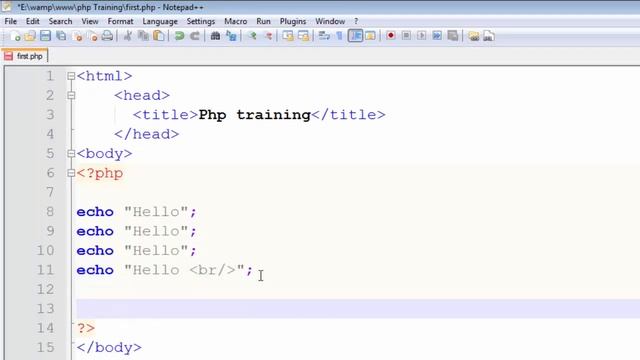Open the Window menu

[x=330, y=21]
